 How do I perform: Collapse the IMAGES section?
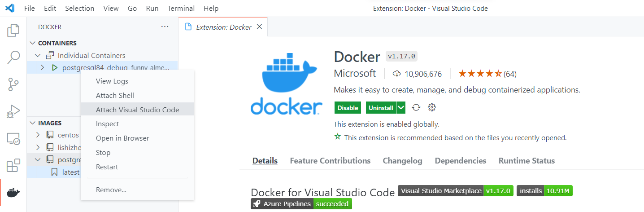[33, 123]
